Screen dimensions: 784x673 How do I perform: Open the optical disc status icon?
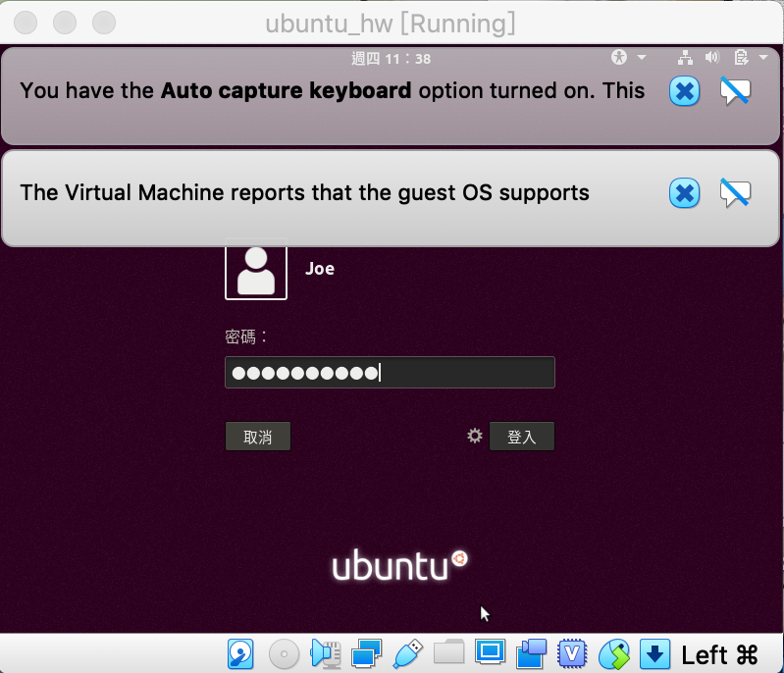[x=284, y=653]
